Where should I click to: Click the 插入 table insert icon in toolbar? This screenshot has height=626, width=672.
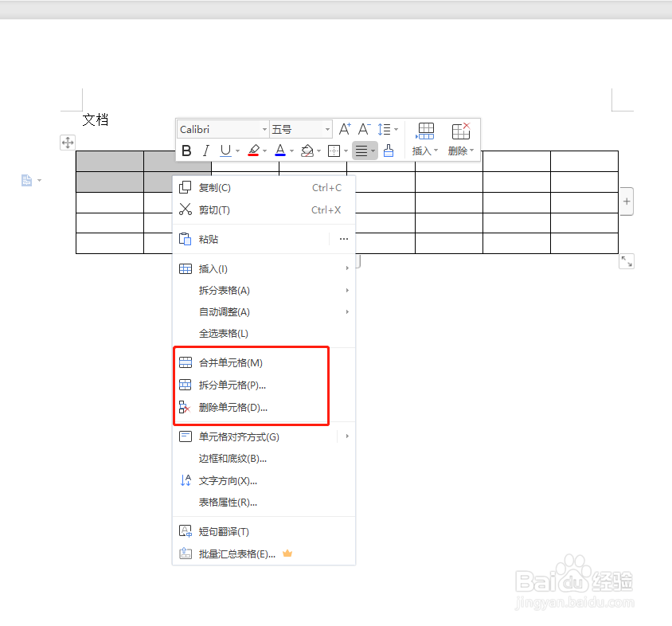click(425, 130)
